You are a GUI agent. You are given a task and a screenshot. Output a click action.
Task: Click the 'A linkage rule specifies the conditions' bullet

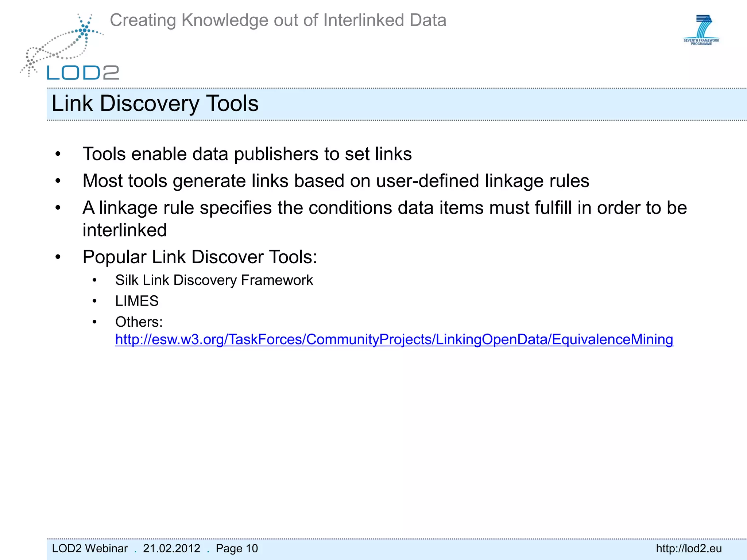[x=384, y=219]
